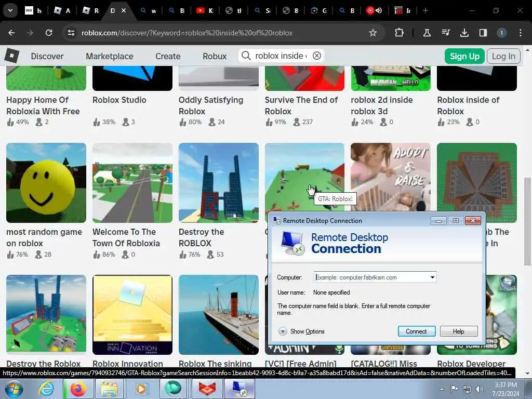This screenshot has height=399, width=532.
Task: Switch to the tab playing audio
Action: click(374, 10)
